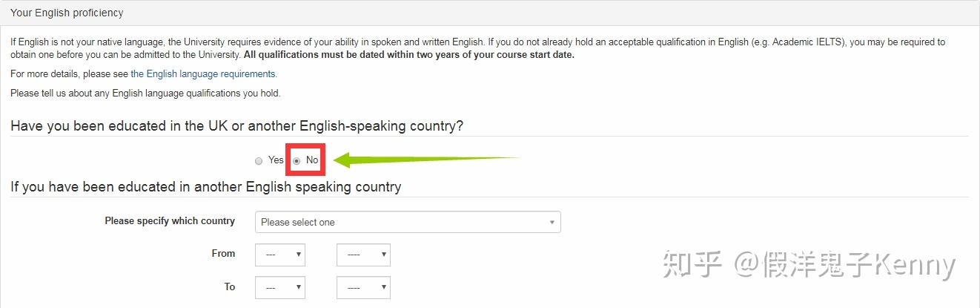Viewport: 980px width, 308px height.
Task: Open the To year dropdown
Action: (x=362, y=287)
